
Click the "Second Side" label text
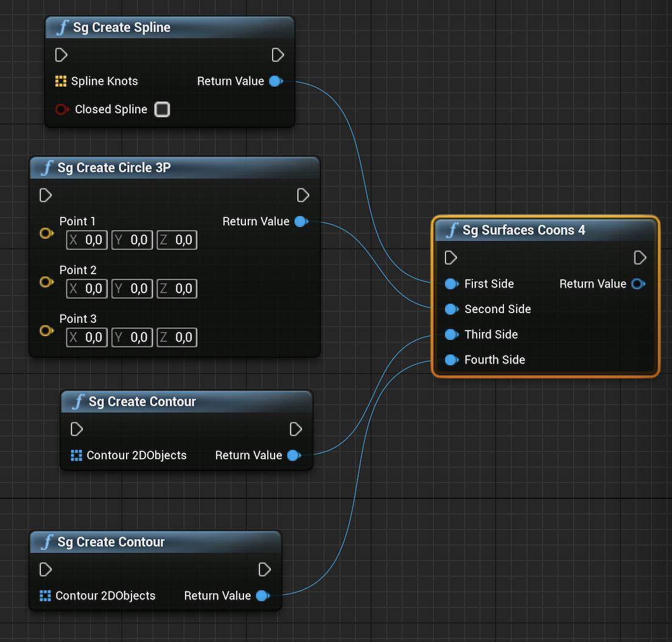497,309
